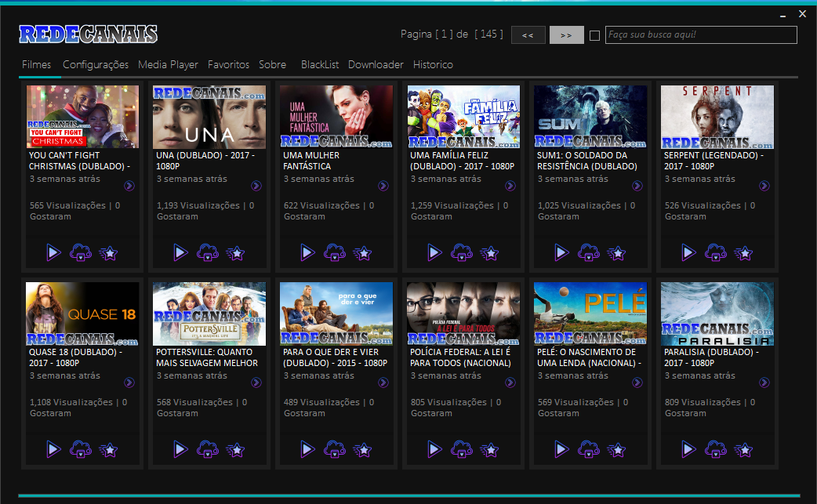Open the Serpent movie poster thumbnail
The height and width of the screenshot is (504, 817).
pyautogui.click(x=717, y=117)
